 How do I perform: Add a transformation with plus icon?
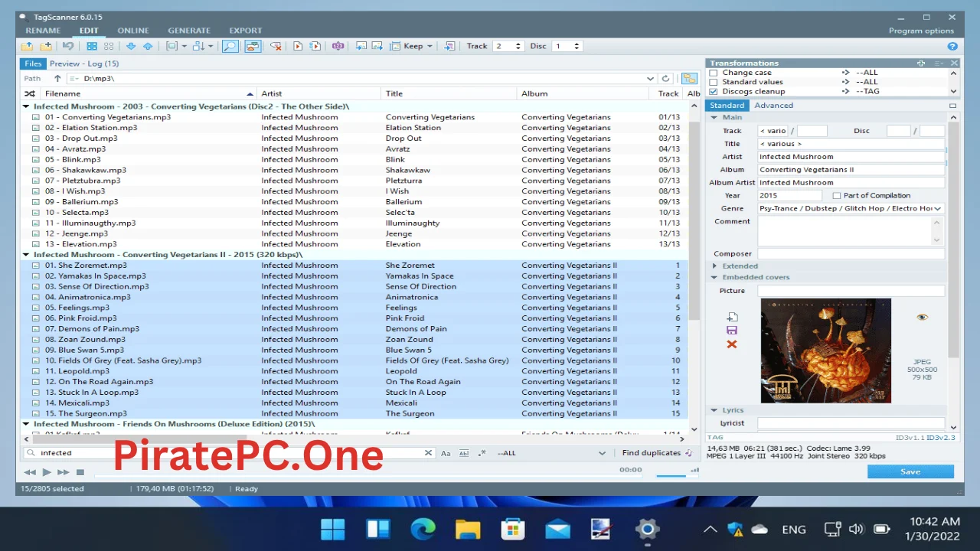tap(921, 64)
